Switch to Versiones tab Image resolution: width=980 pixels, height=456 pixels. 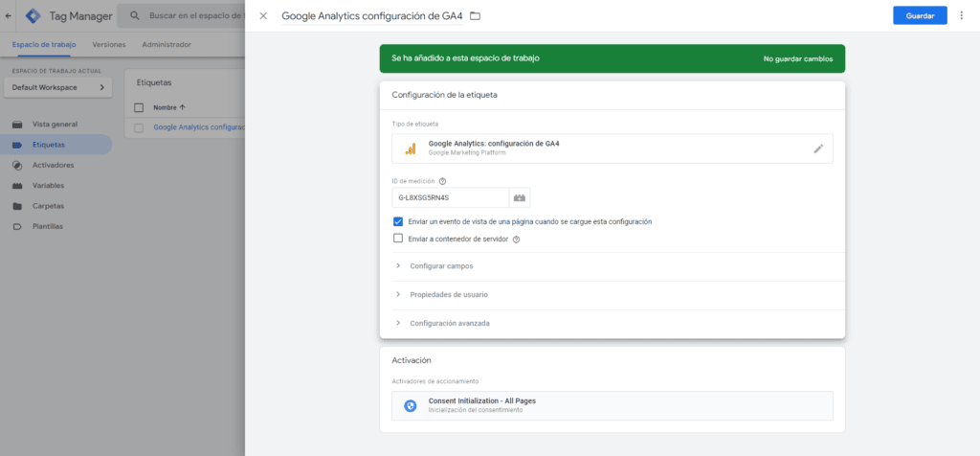point(109,44)
